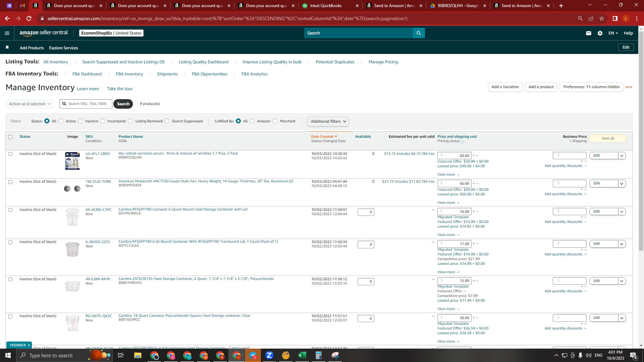Open the messages envelope icon
This screenshot has height=362, width=644.
[x=588, y=33]
